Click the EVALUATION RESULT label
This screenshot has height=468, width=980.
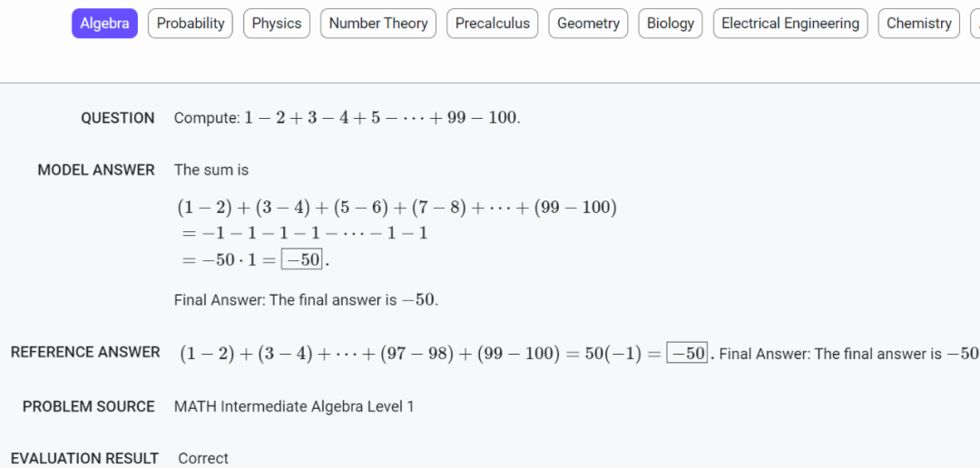pyautogui.click(x=85, y=459)
